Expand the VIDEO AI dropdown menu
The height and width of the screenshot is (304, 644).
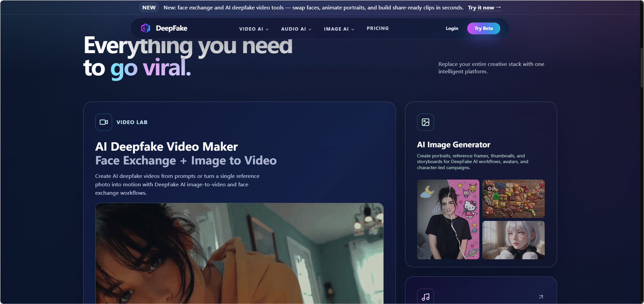pos(254,29)
